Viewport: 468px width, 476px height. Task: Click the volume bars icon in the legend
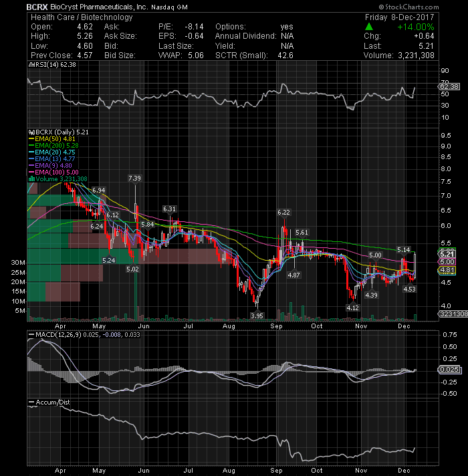coord(31,179)
